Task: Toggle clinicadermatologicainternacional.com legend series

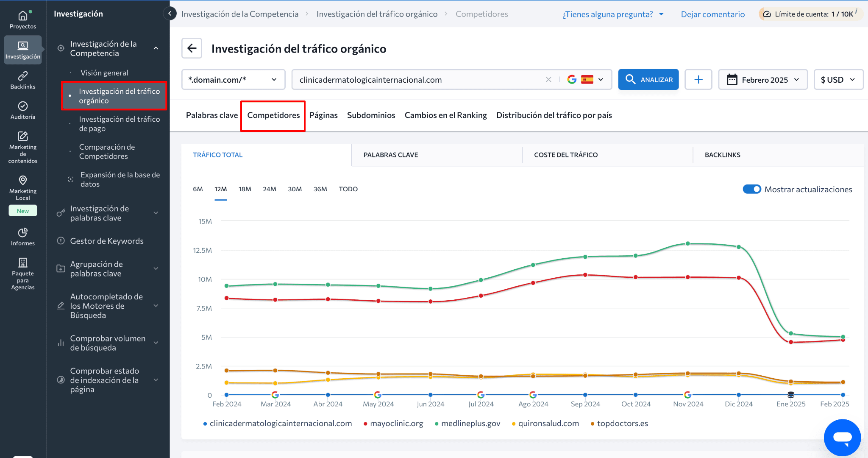Action: (278, 424)
